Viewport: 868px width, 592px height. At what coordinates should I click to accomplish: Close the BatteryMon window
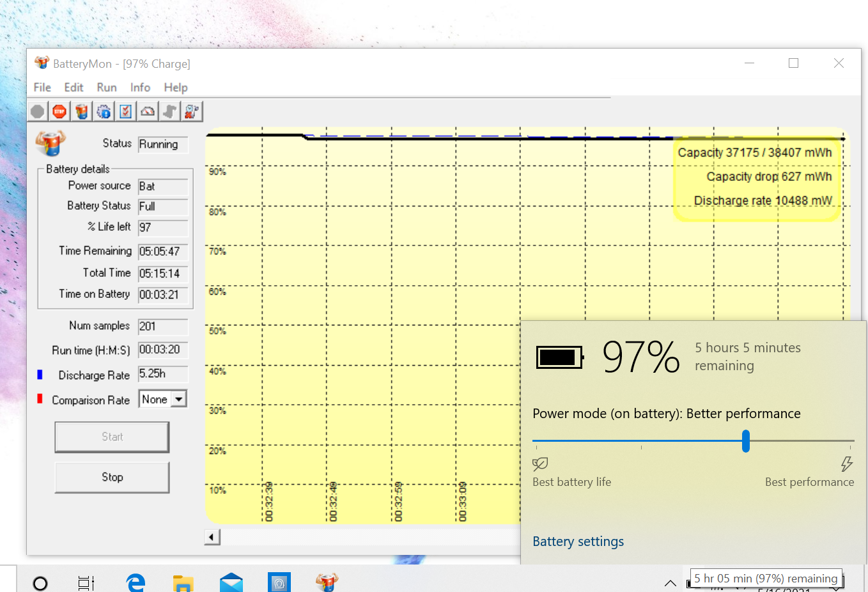click(x=839, y=63)
